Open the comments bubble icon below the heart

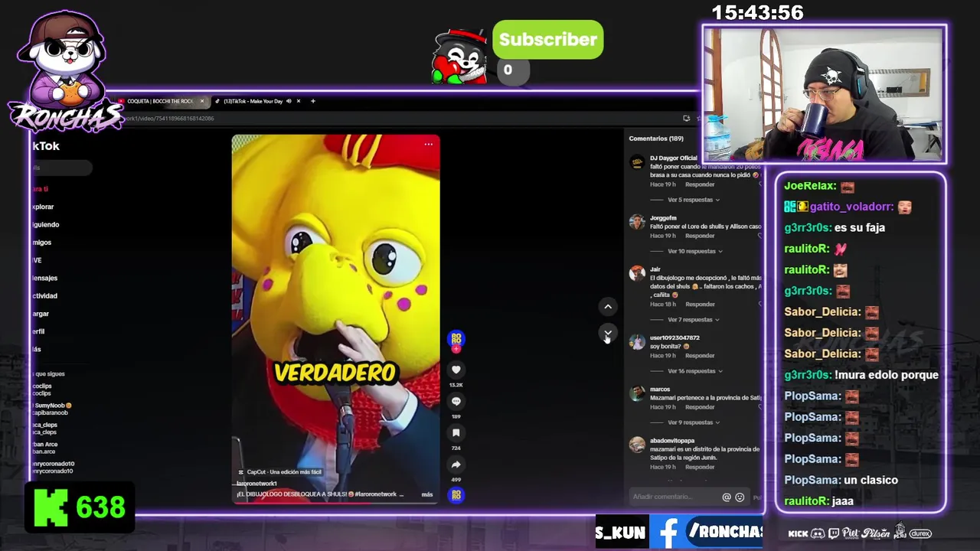456,401
